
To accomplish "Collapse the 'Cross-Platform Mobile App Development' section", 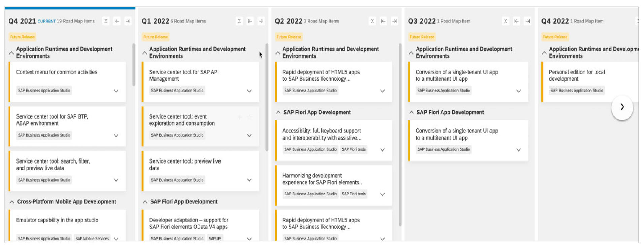I will click(12, 202).
